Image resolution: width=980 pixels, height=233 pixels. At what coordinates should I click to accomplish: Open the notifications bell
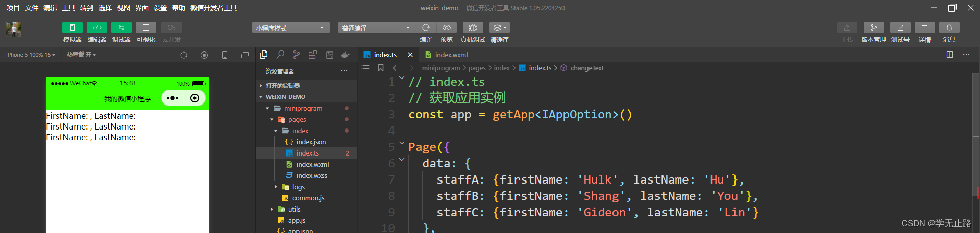tap(949, 28)
